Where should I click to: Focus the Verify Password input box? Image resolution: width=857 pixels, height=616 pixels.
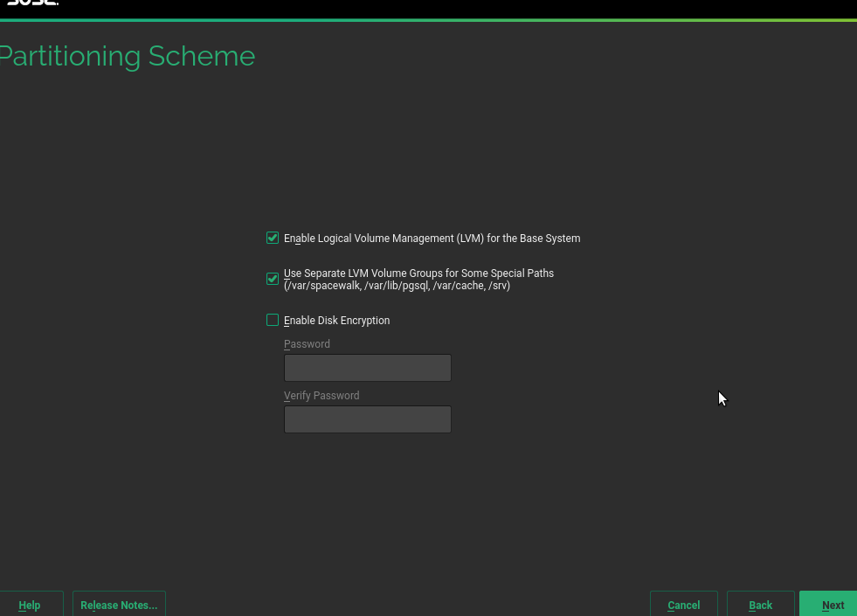[367, 419]
